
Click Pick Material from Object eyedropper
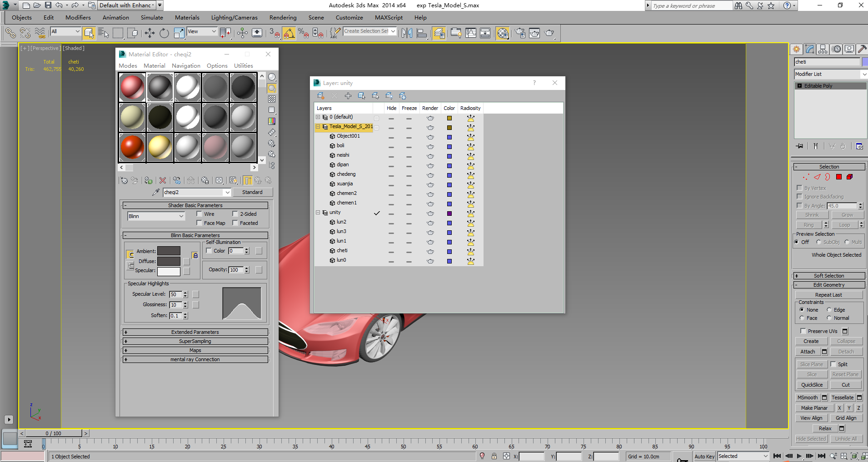156,192
